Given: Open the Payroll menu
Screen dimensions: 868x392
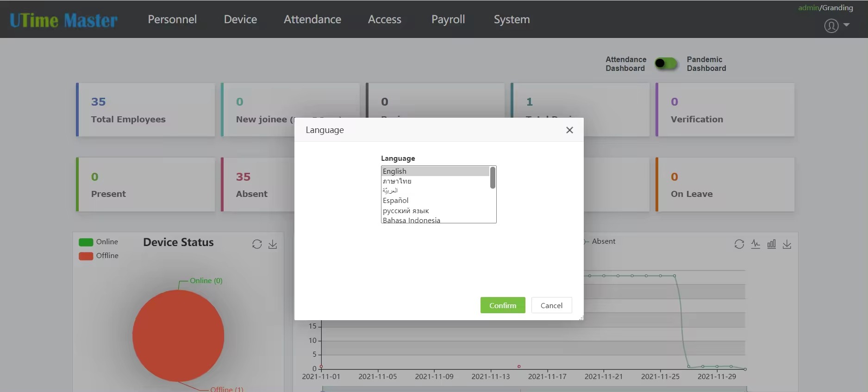Looking at the screenshot, I should (448, 19).
